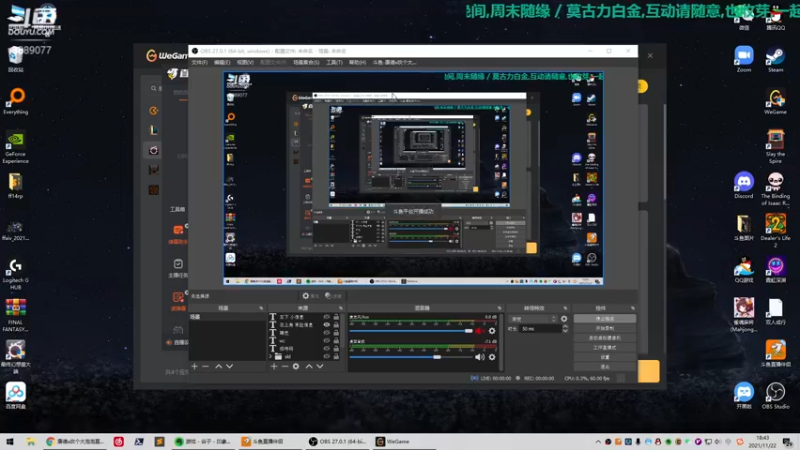Screen dimensions: 800x450
Task: Open the 场景集合(S) menu in OBS
Action: coord(306,62)
